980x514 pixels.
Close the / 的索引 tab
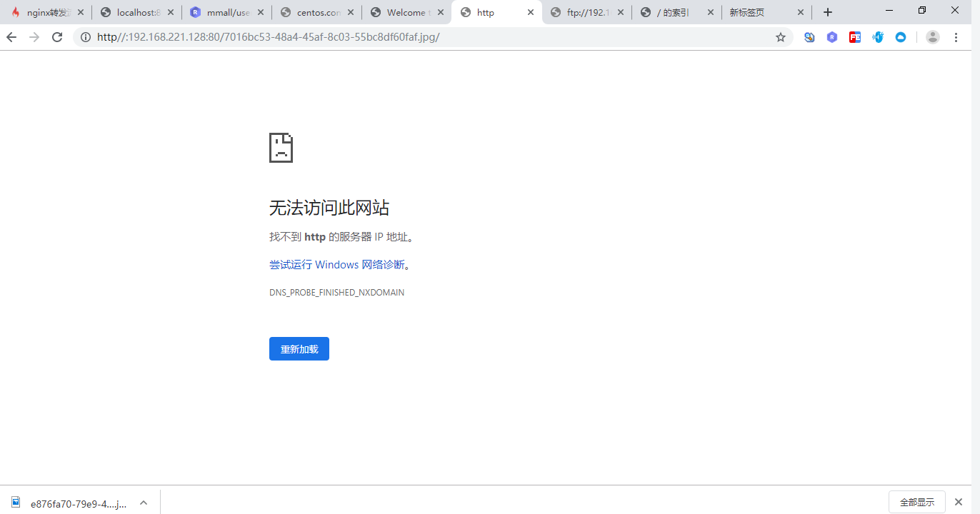(x=710, y=12)
